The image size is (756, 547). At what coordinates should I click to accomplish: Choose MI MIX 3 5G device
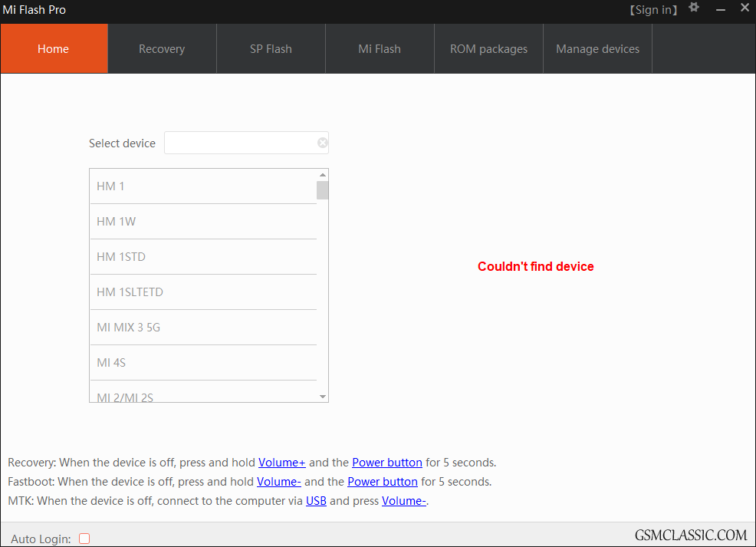[x=203, y=328]
